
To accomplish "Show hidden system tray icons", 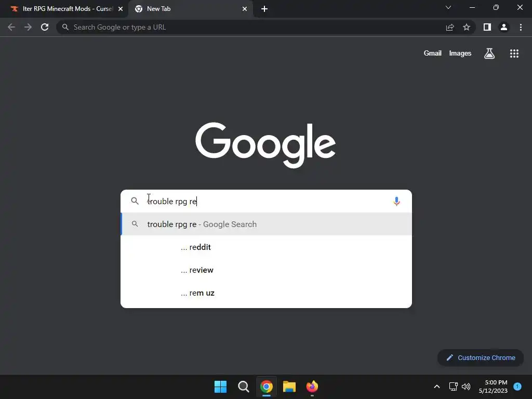I will [x=437, y=387].
